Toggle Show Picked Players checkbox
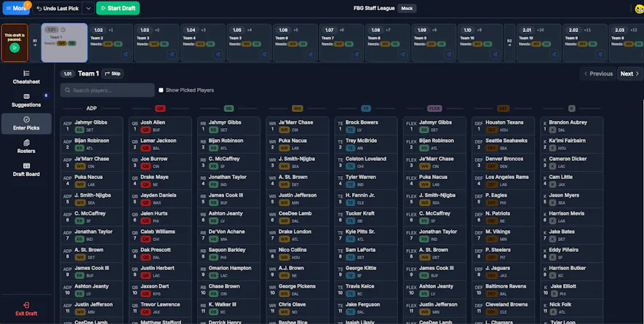Image resolution: width=644 pixels, height=324 pixels. coord(161,90)
